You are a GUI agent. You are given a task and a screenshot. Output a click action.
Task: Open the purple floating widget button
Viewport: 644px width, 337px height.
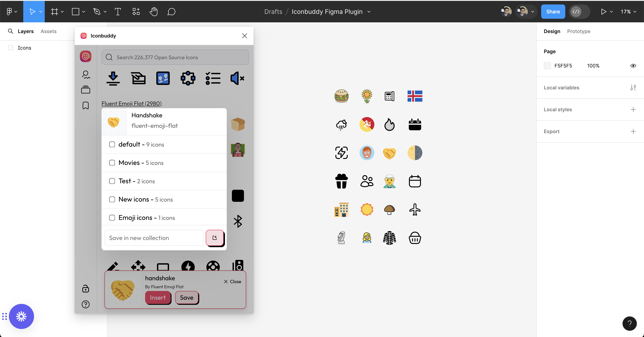point(21,316)
